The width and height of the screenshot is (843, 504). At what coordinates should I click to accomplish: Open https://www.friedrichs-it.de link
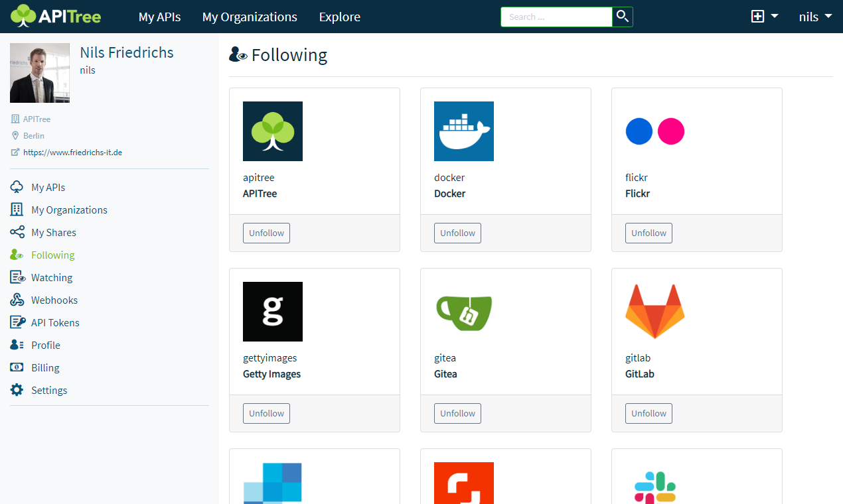[x=72, y=153]
